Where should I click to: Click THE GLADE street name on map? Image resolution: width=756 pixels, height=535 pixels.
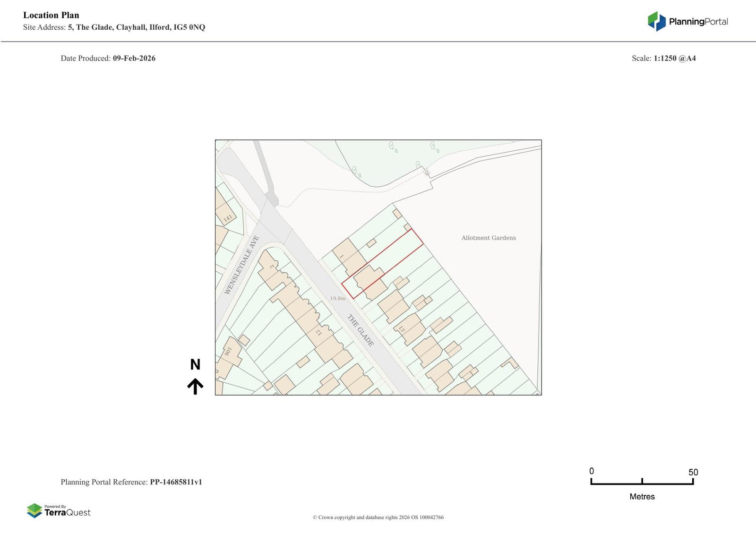pos(361,330)
